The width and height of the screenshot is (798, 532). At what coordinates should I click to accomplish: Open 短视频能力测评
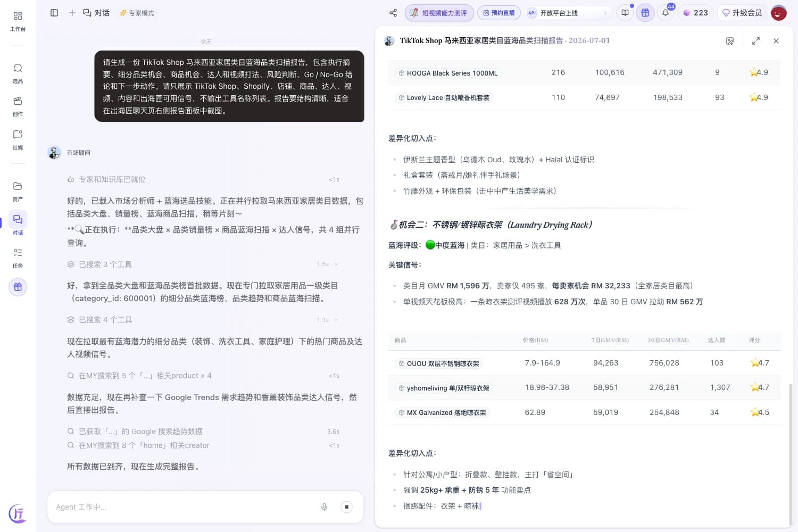click(439, 13)
